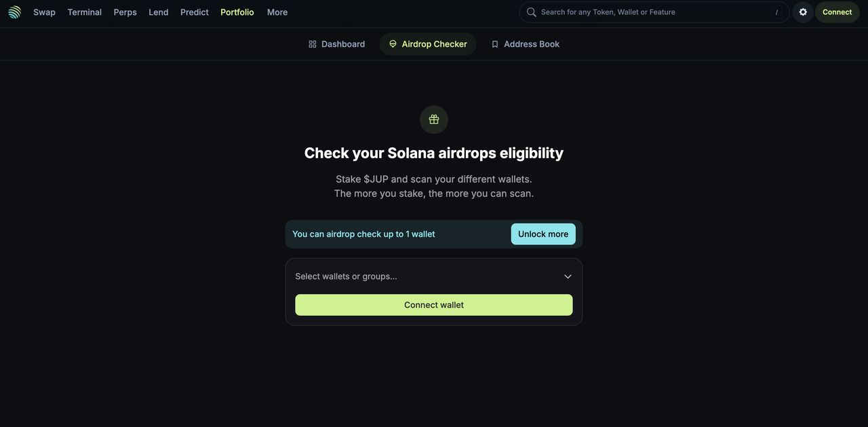Click the slash shortcut key badge
Screen dimensions: 868x427
(x=776, y=12)
